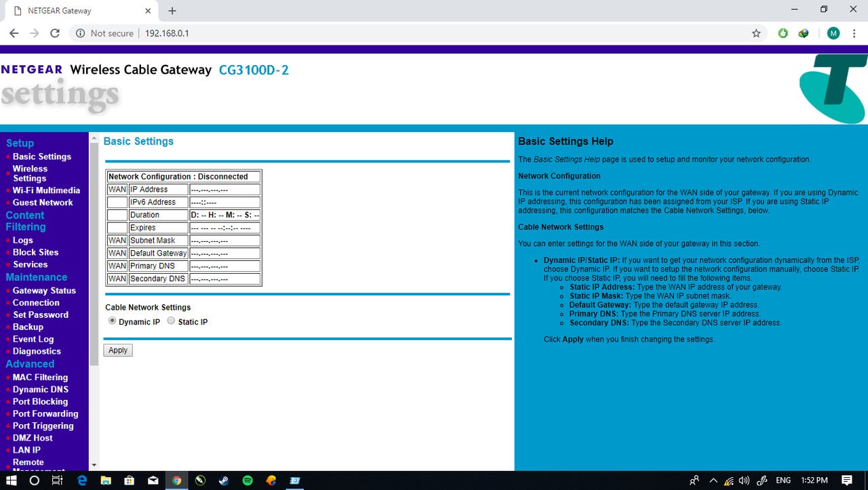Viewport: 868px width, 490px height.
Task: Open Task View on taskbar
Action: pos(58,480)
